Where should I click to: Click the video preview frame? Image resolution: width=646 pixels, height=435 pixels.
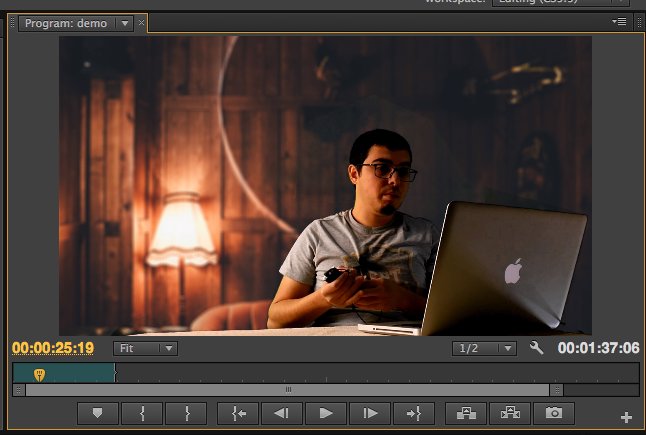tap(325, 186)
